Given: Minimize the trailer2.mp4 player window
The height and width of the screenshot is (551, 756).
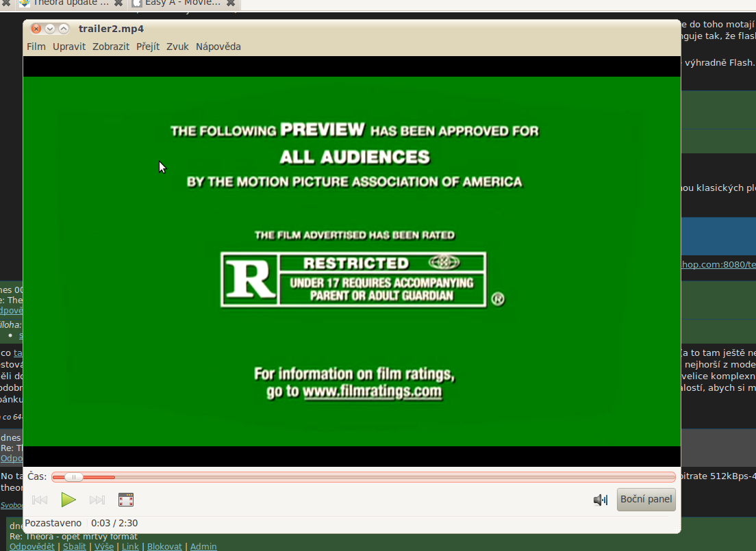Looking at the screenshot, I should 50,29.
